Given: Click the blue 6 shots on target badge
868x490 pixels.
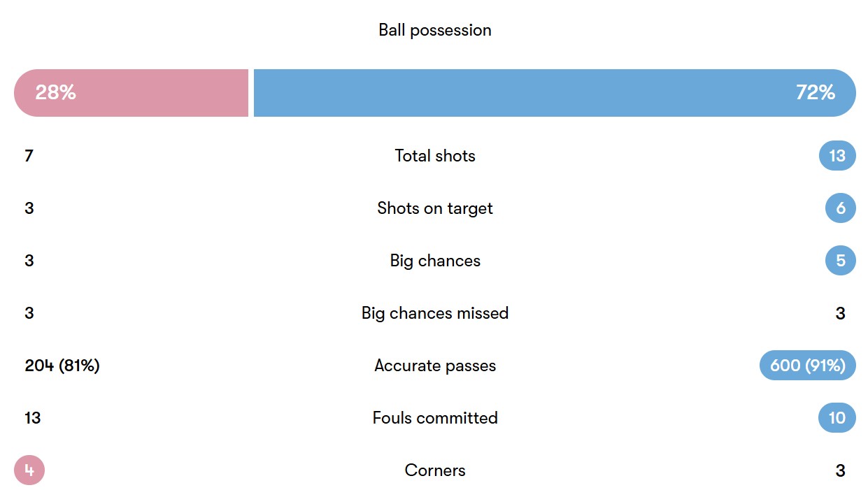Looking at the screenshot, I should [840, 208].
